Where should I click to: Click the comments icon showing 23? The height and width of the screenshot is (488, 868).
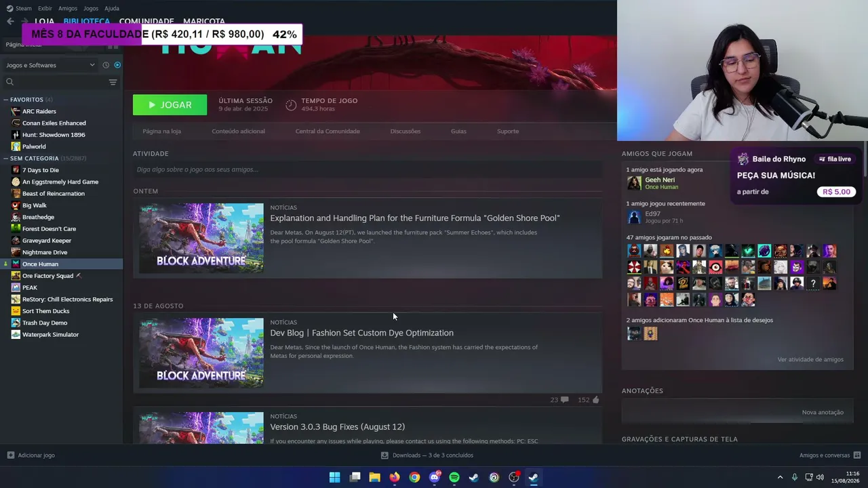tap(565, 400)
